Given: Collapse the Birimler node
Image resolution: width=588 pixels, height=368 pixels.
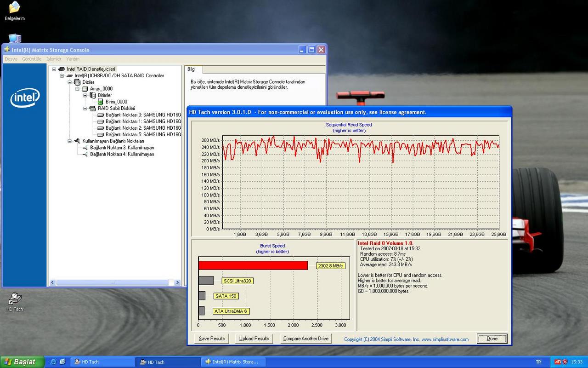Looking at the screenshot, I should [85, 95].
